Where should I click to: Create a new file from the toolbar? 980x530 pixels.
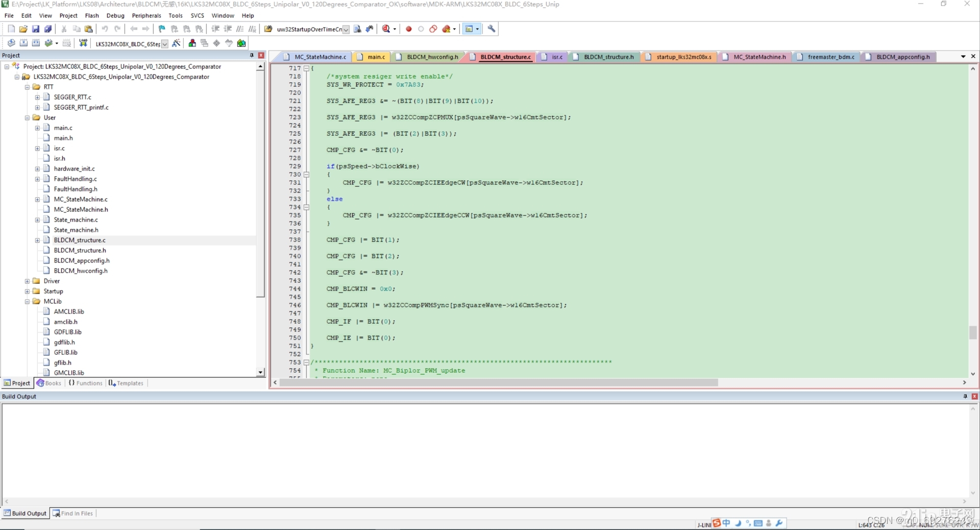click(x=11, y=29)
